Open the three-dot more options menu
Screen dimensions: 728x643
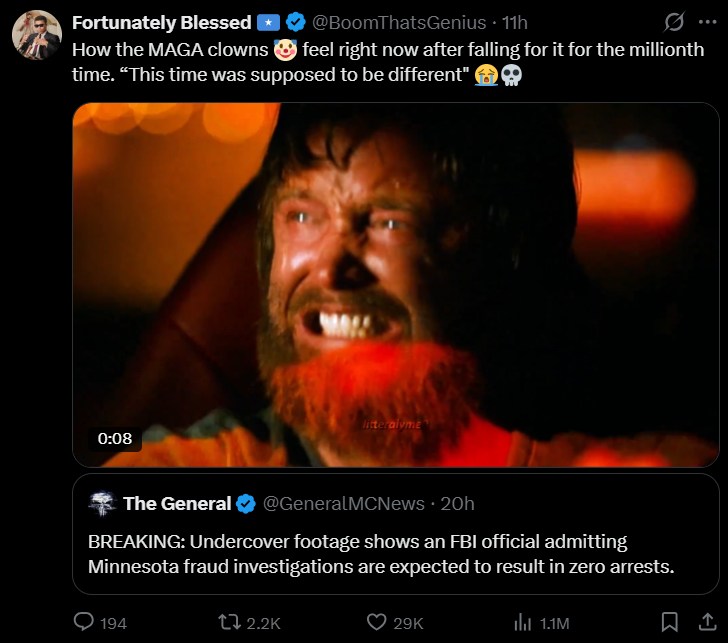tap(707, 22)
